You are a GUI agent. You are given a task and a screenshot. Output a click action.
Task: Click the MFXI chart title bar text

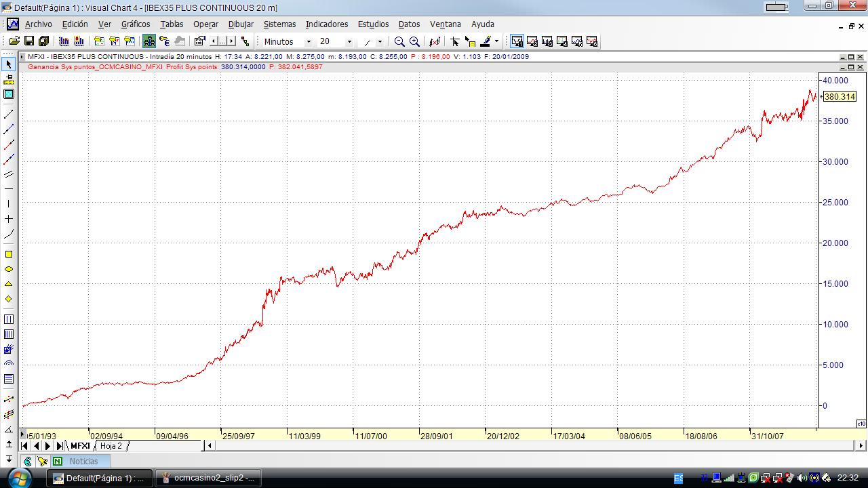tap(278, 57)
